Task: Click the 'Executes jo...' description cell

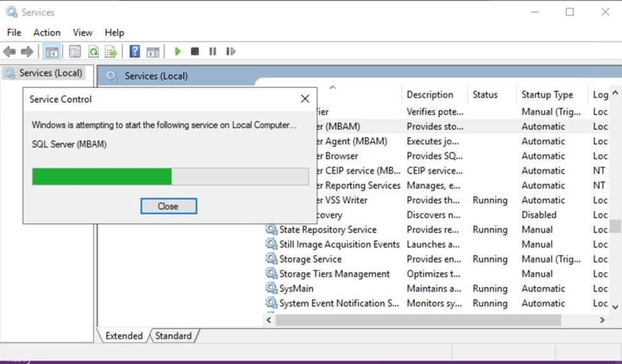Action: [432, 141]
